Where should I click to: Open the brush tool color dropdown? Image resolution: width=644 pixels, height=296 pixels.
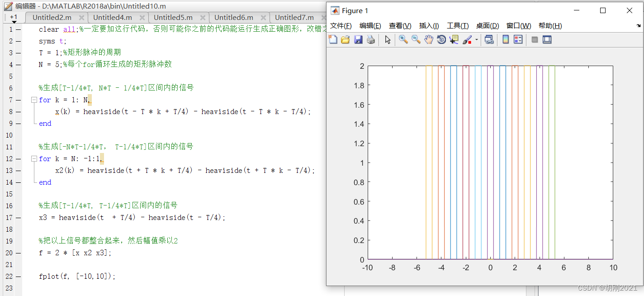[x=476, y=40]
